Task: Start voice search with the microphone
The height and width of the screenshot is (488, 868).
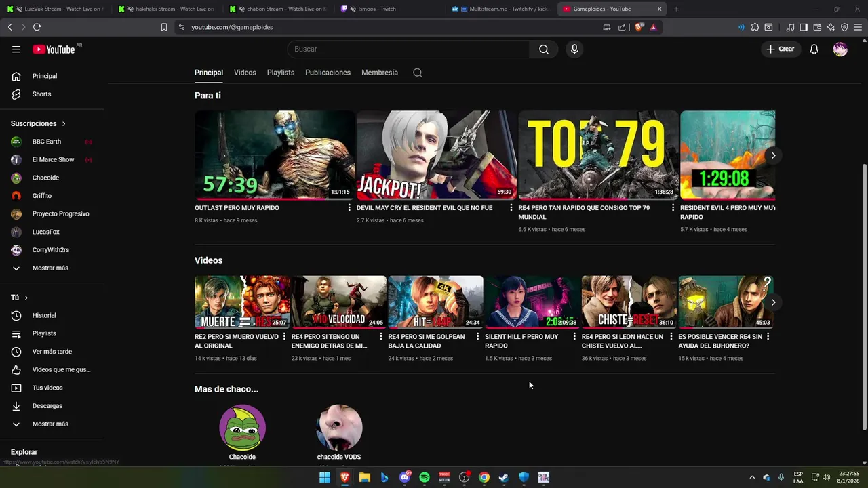Action: (x=574, y=49)
